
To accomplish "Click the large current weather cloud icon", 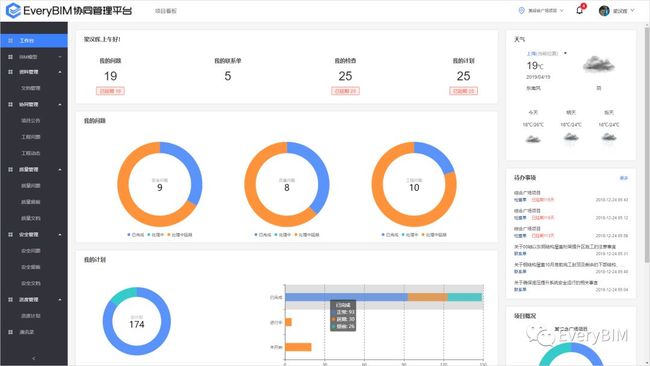I will coord(599,64).
